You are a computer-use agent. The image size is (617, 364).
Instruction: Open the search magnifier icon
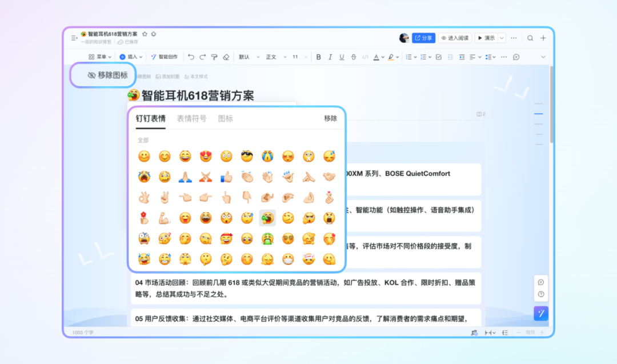coord(530,38)
